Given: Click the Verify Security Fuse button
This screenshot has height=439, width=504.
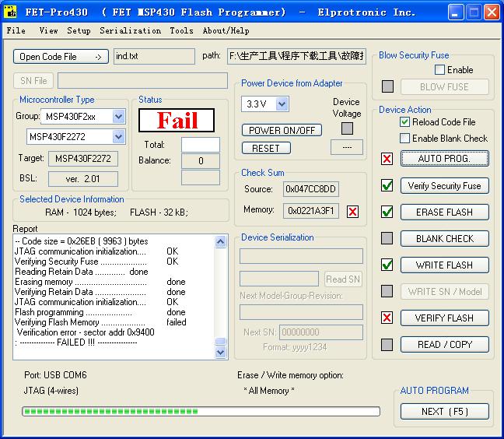Looking at the screenshot, I should click(x=445, y=185).
